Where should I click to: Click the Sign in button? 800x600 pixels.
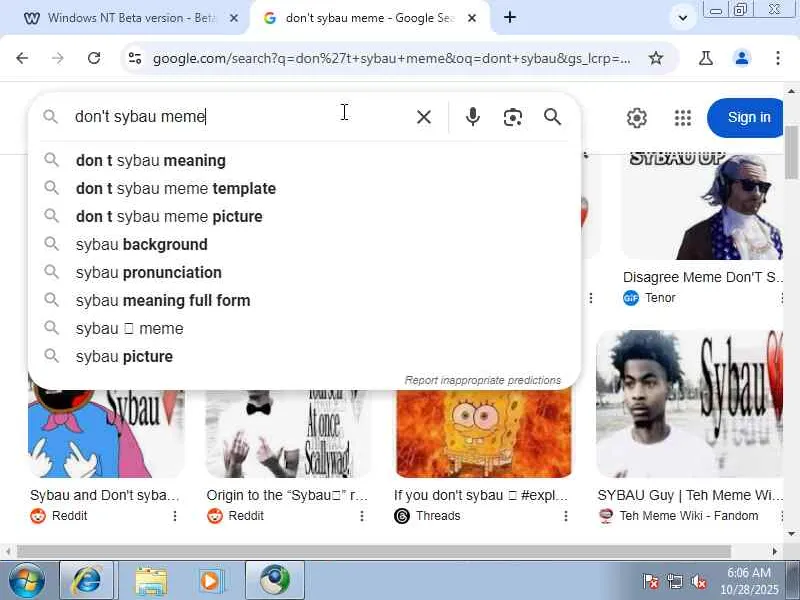(x=747, y=117)
